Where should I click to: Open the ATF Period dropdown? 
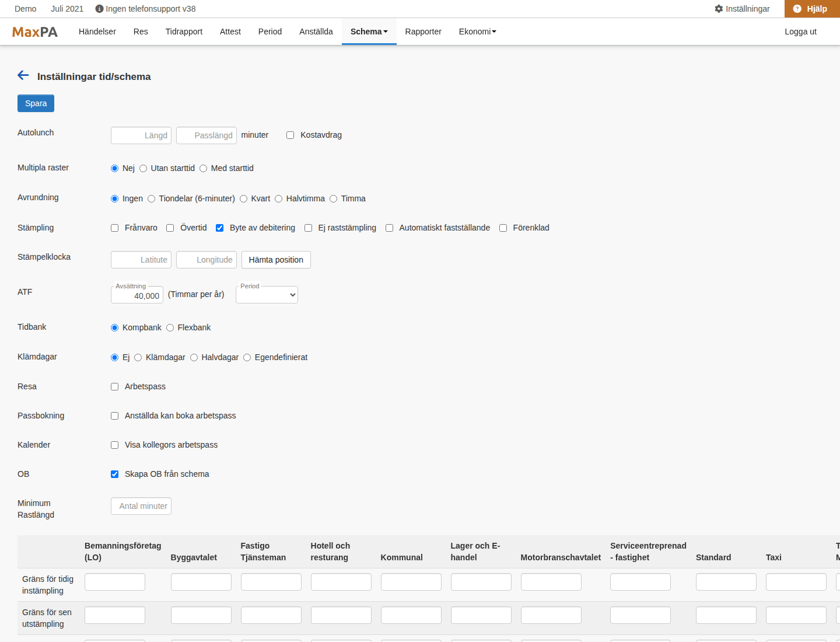267,295
